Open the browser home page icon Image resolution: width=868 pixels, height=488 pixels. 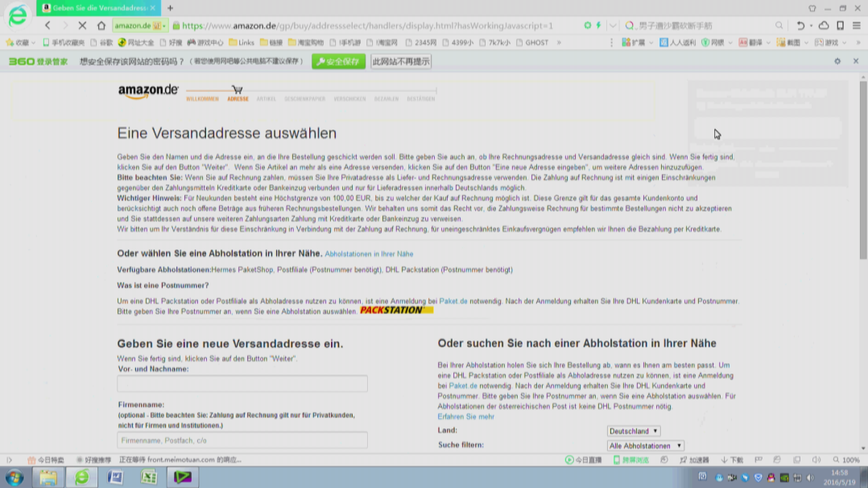(101, 26)
